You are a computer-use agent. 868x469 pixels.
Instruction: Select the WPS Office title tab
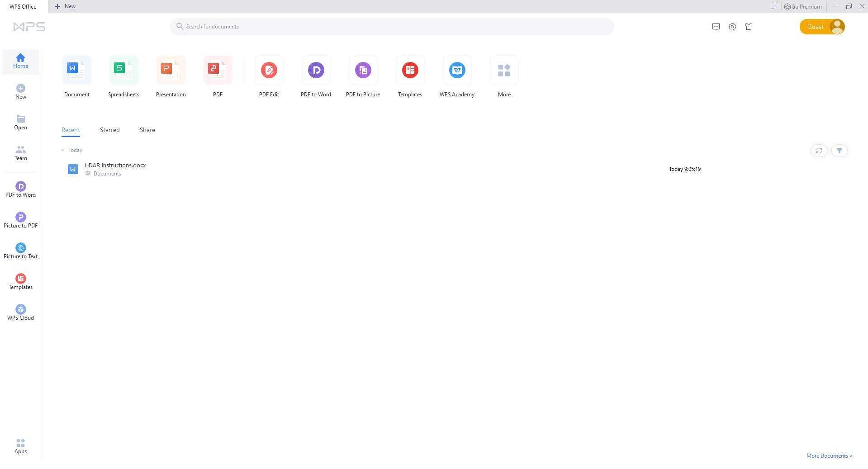pyautogui.click(x=23, y=6)
